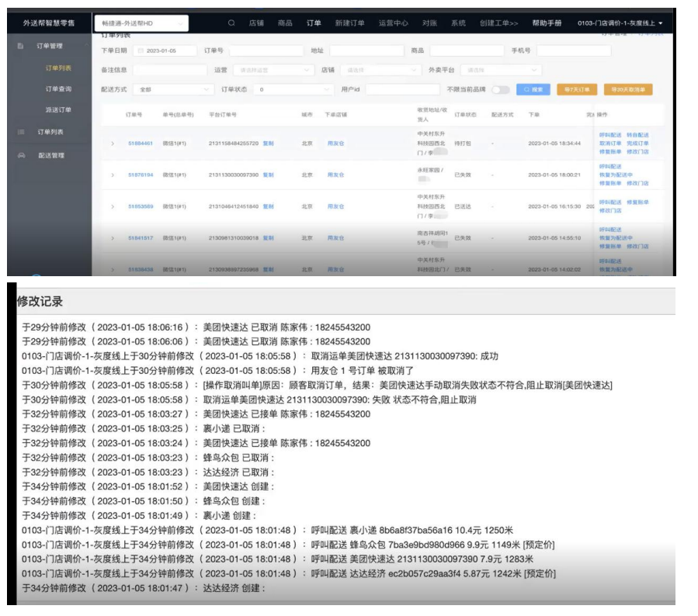The width and height of the screenshot is (698, 616).
Task: Open order number link 51876194
Action: [141, 175]
